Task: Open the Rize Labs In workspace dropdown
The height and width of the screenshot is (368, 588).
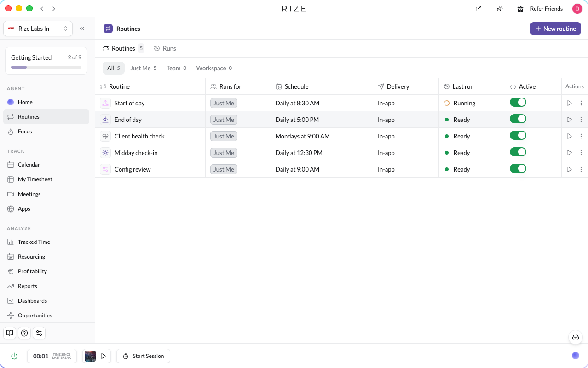Action: tap(38, 29)
